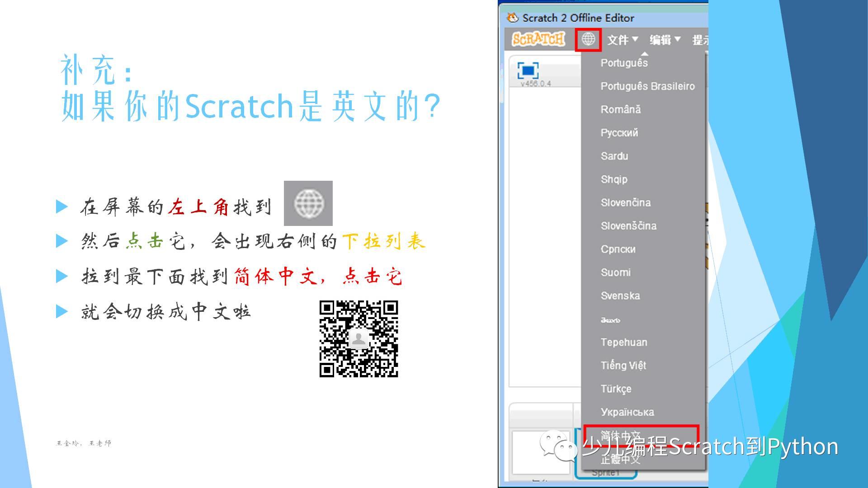
Task: Select Українська language entry
Action: 627,412
